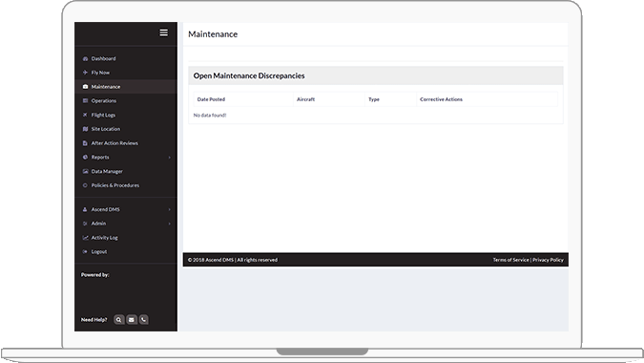Expand the Admin submenu chevron
The height and width of the screenshot is (363, 644).
coord(169,224)
